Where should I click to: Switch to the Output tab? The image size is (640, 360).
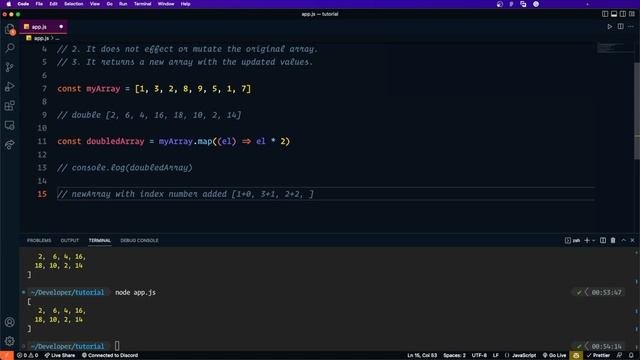69,240
